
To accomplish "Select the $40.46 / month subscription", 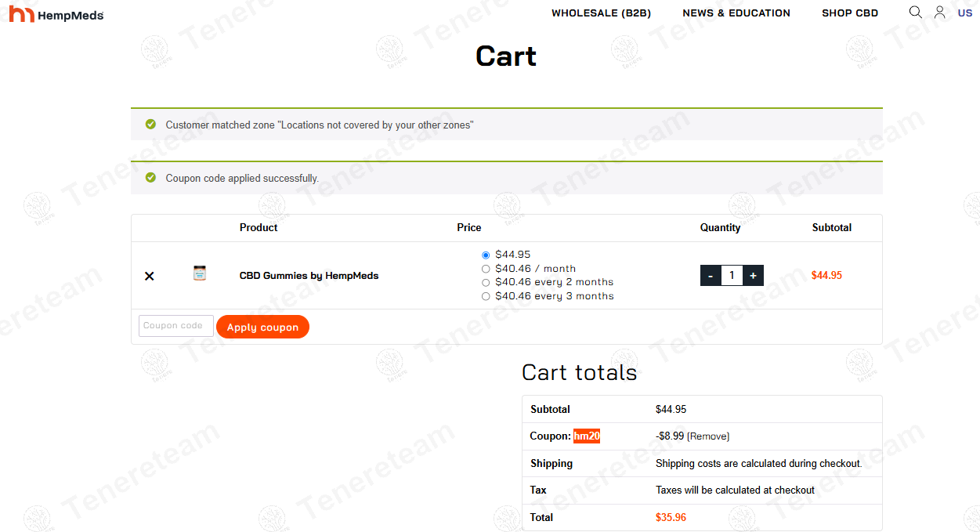I will tap(486, 269).
